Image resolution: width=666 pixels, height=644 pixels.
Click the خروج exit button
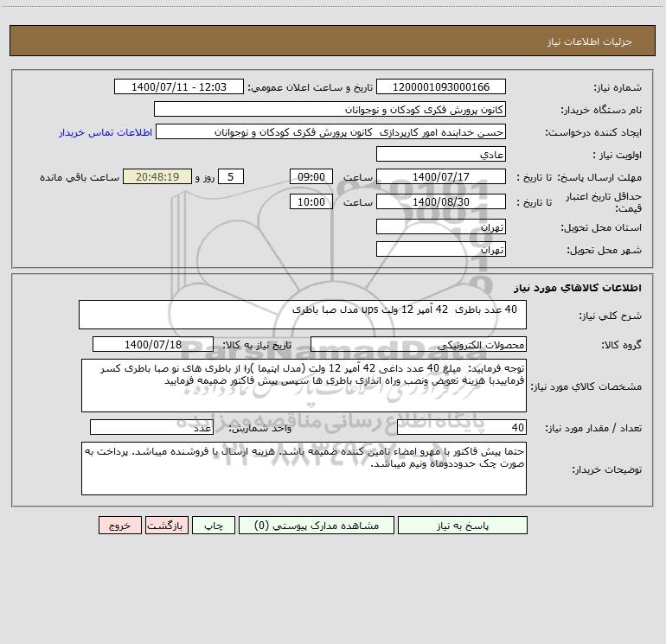click(119, 525)
